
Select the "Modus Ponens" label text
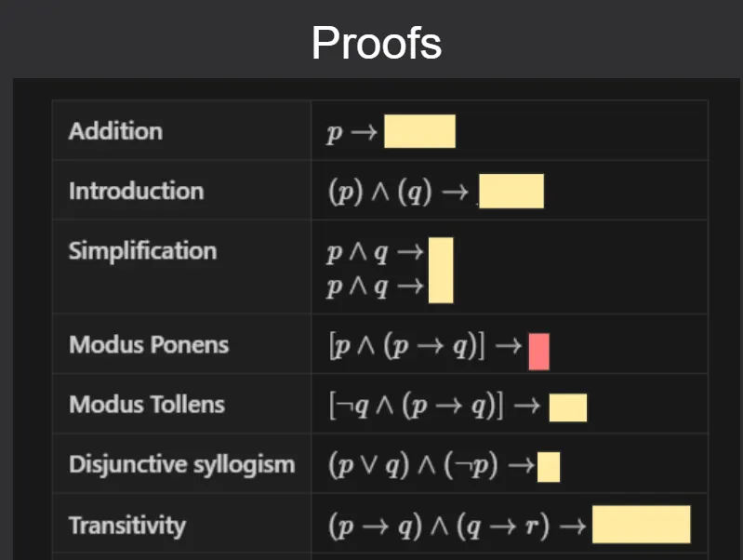(149, 345)
